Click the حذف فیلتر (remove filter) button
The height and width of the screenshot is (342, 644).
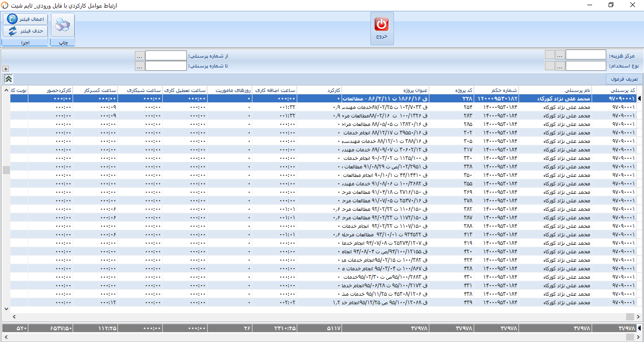point(26,31)
